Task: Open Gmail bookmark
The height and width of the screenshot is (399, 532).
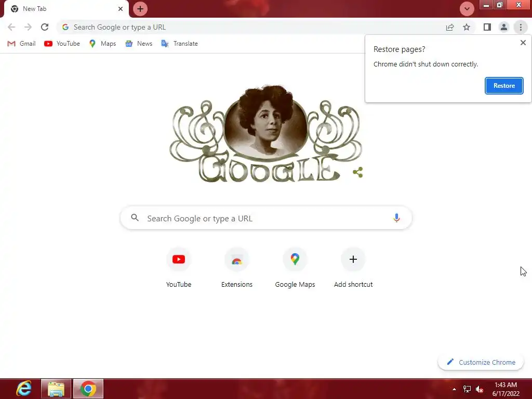Action: (21, 44)
